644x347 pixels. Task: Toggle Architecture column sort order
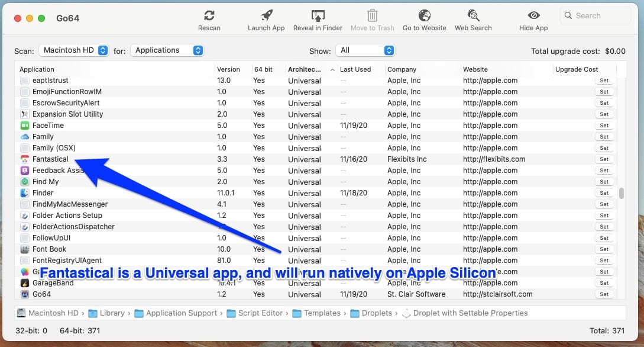tap(311, 69)
